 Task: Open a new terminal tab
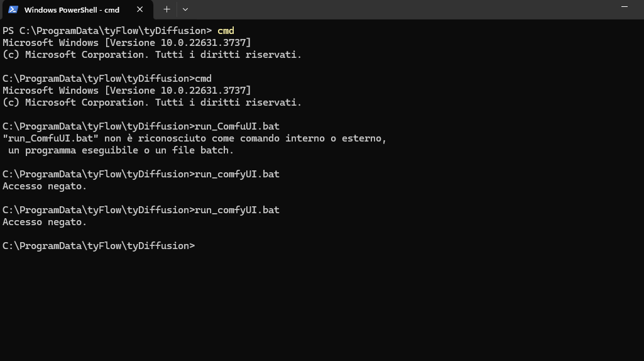coord(166,9)
